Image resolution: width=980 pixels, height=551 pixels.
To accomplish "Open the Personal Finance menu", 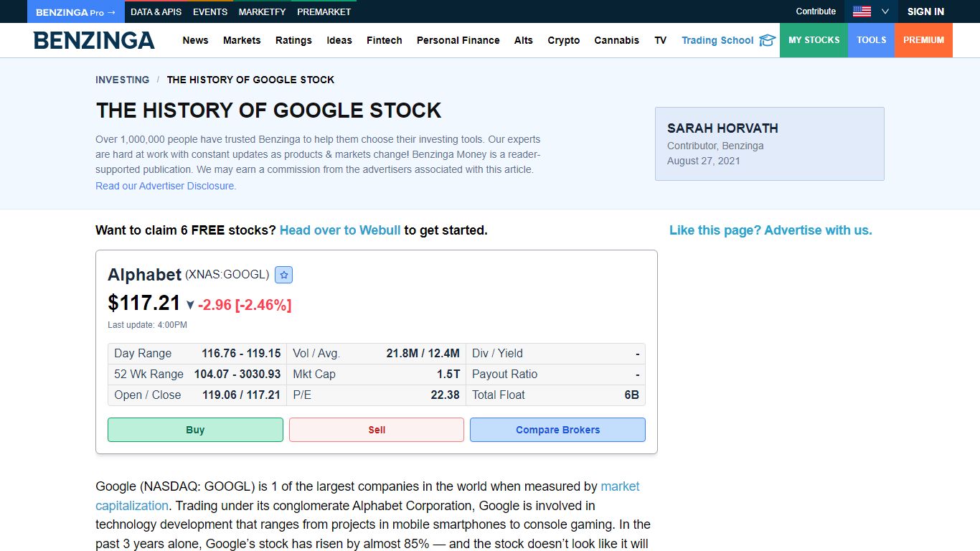I will [x=458, y=40].
